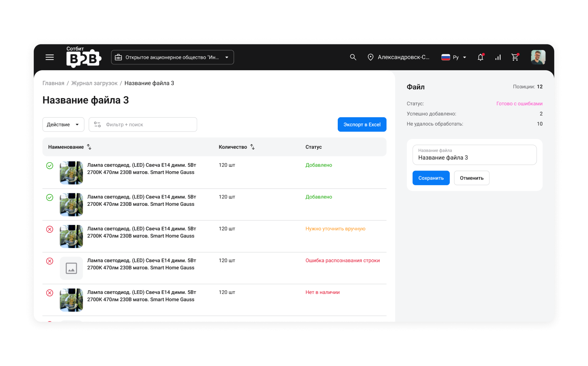Click the filter sliders icon

click(97, 125)
